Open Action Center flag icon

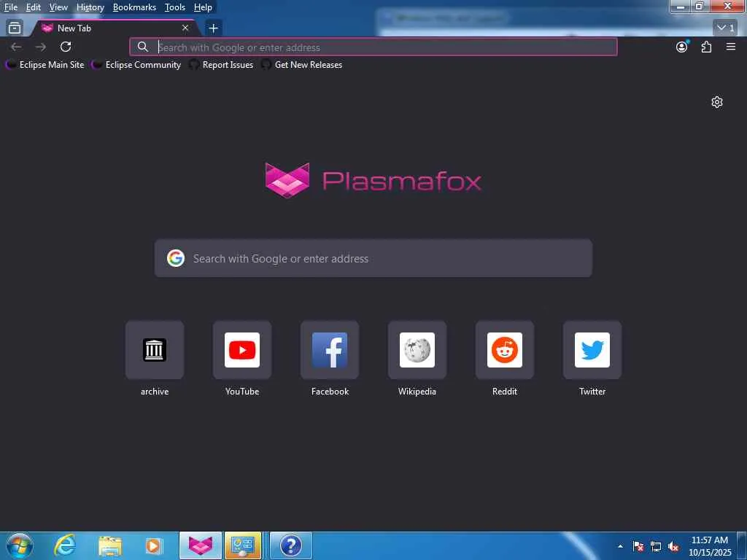[x=638, y=546]
